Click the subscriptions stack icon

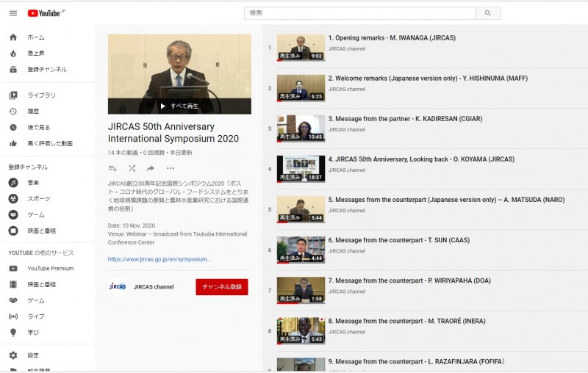pos(13,69)
